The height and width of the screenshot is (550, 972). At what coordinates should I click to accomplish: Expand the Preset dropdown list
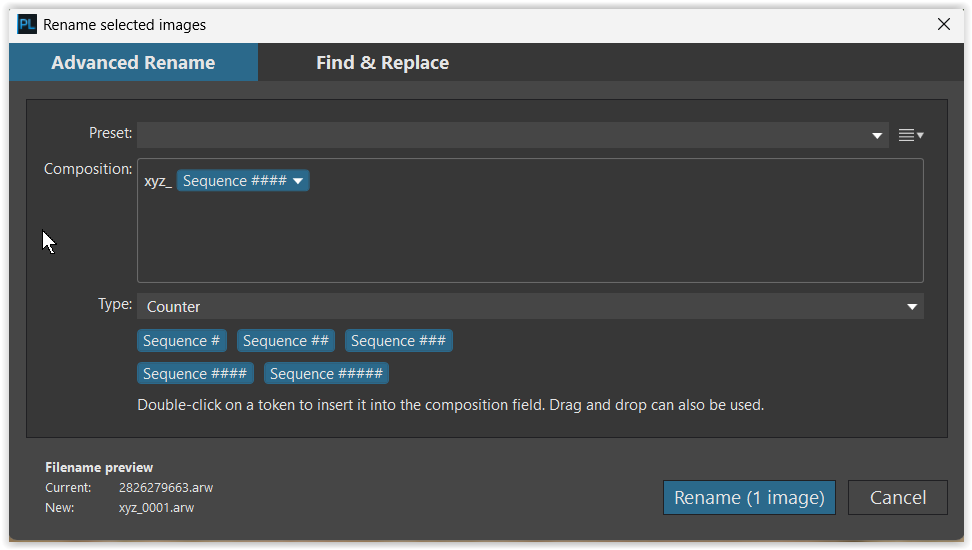tap(877, 135)
